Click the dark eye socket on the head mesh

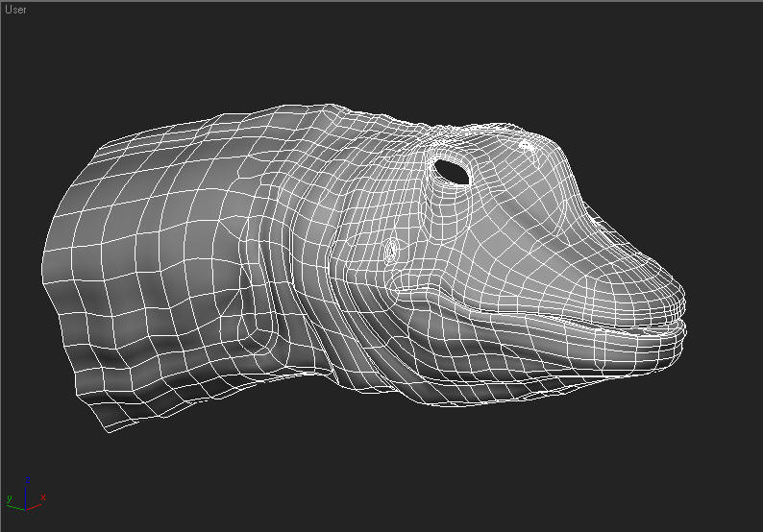click(452, 172)
